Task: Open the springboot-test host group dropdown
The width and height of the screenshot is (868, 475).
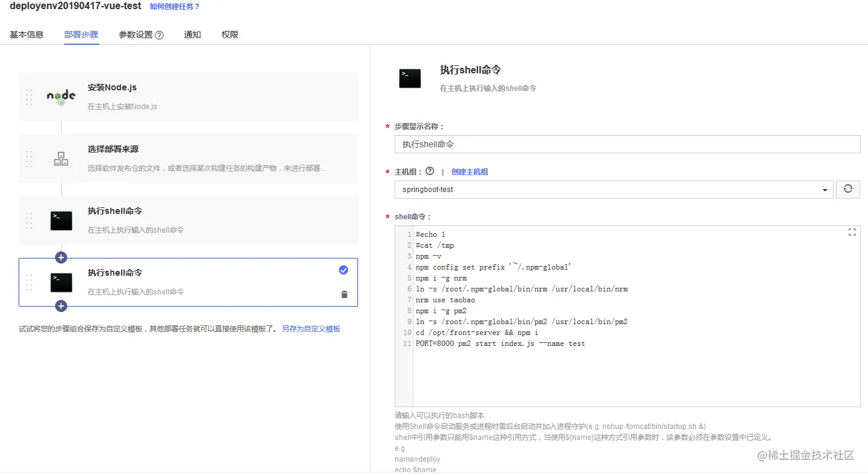Action: pos(824,189)
